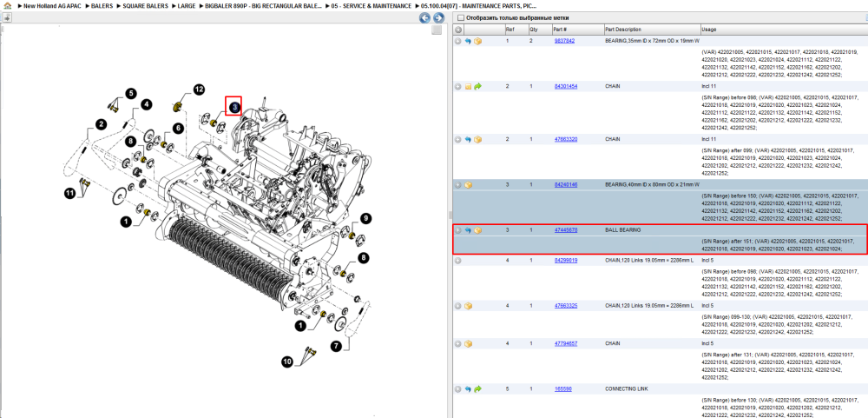Click box icon in row 47663320
The width and height of the screenshot is (868, 418).
pyautogui.click(x=477, y=139)
